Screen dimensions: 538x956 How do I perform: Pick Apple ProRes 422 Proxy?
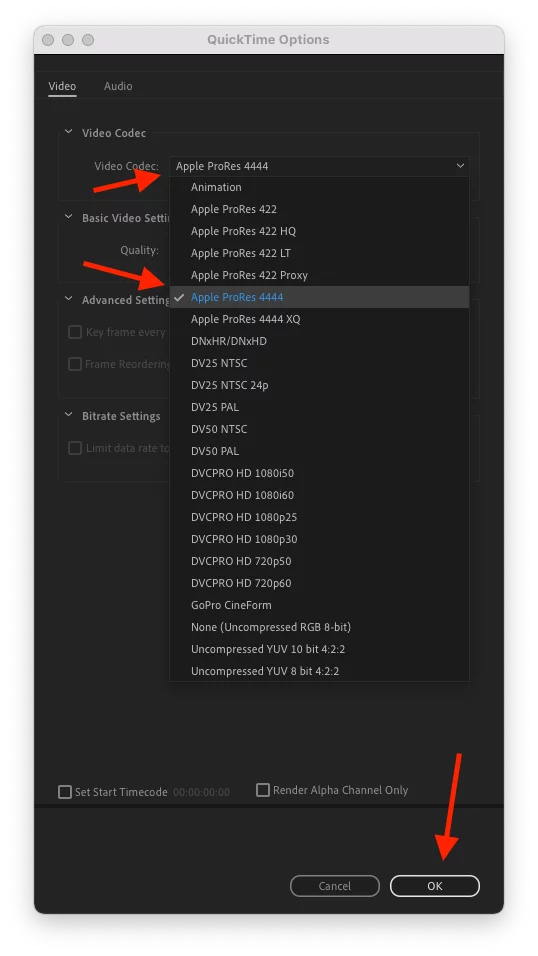(319, 275)
